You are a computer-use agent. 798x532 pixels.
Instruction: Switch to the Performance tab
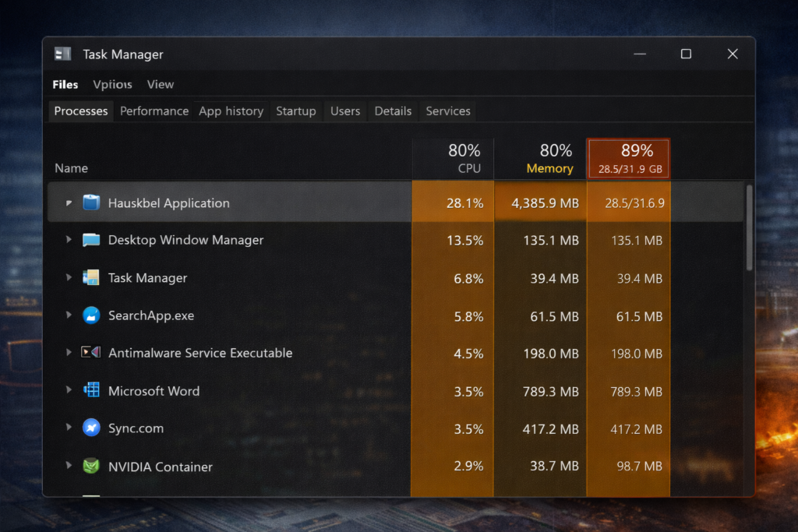pos(154,111)
